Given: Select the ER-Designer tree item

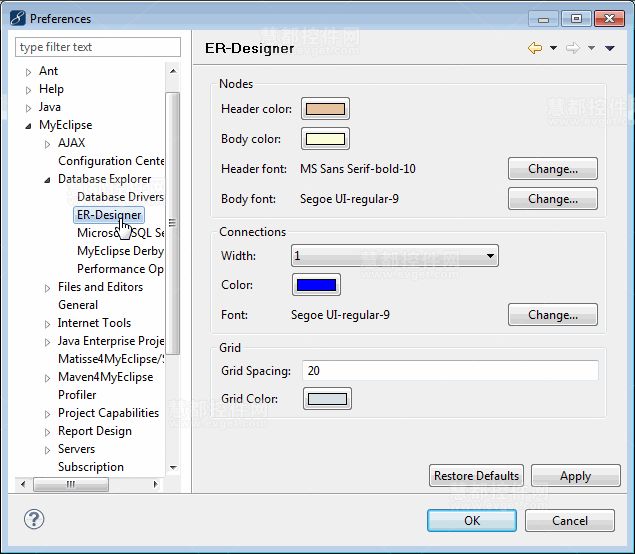Looking at the screenshot, I should point(109,215).
